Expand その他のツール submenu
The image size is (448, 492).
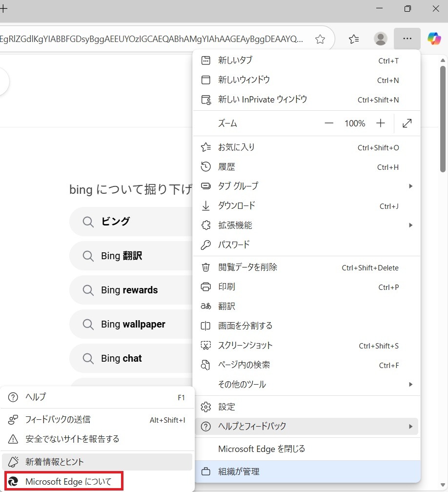(x=306, y=384)
